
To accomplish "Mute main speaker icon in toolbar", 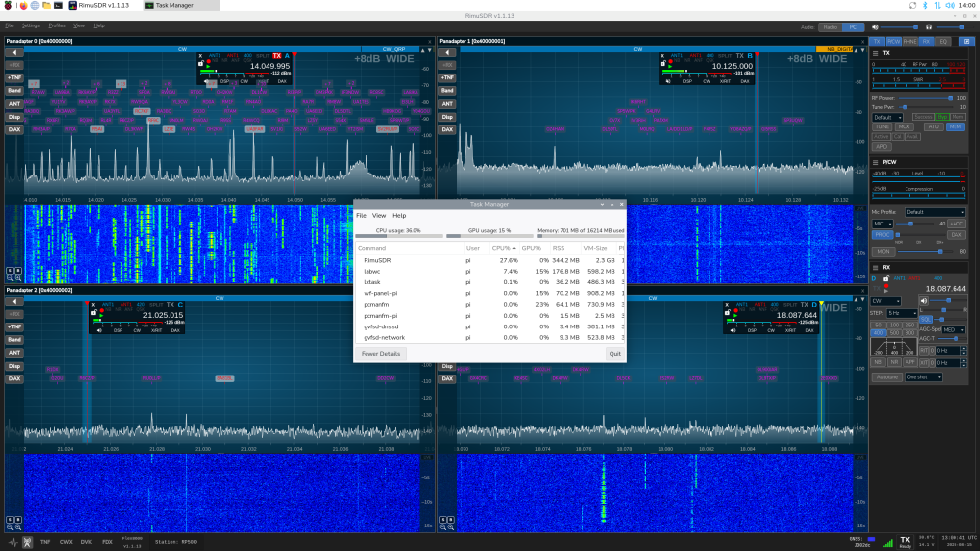I will (x=875, y=27).
